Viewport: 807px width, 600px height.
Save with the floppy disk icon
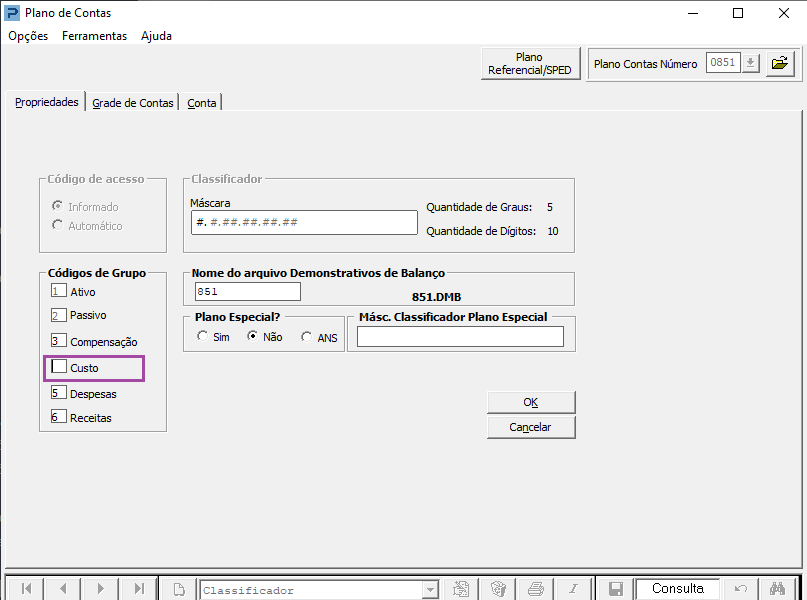(616, 589)
